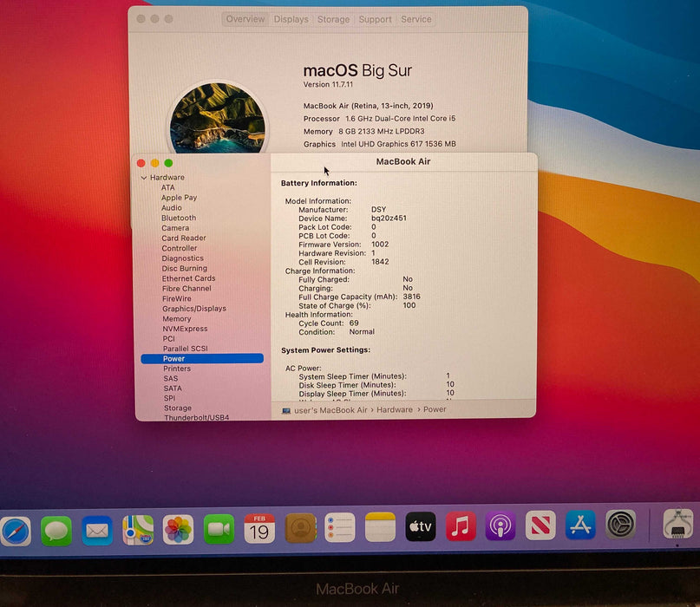
Task: Switch to Overview tab
Action: point(245,19)
